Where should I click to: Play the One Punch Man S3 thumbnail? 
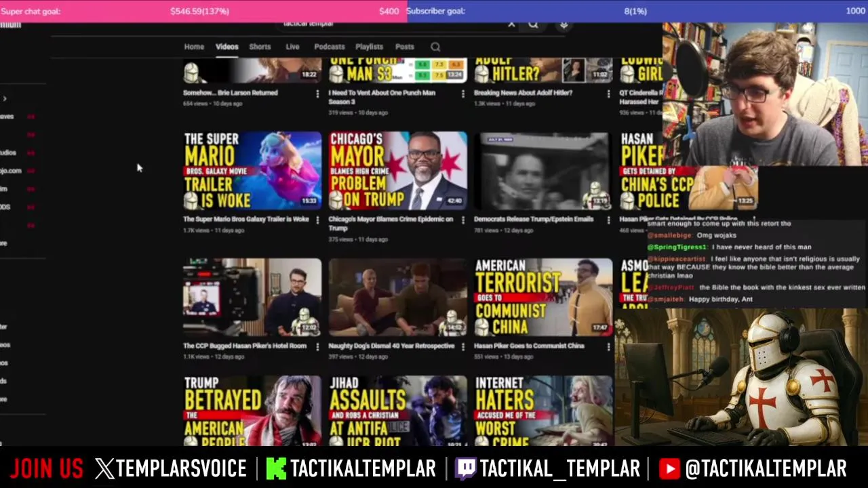[397, 70]
